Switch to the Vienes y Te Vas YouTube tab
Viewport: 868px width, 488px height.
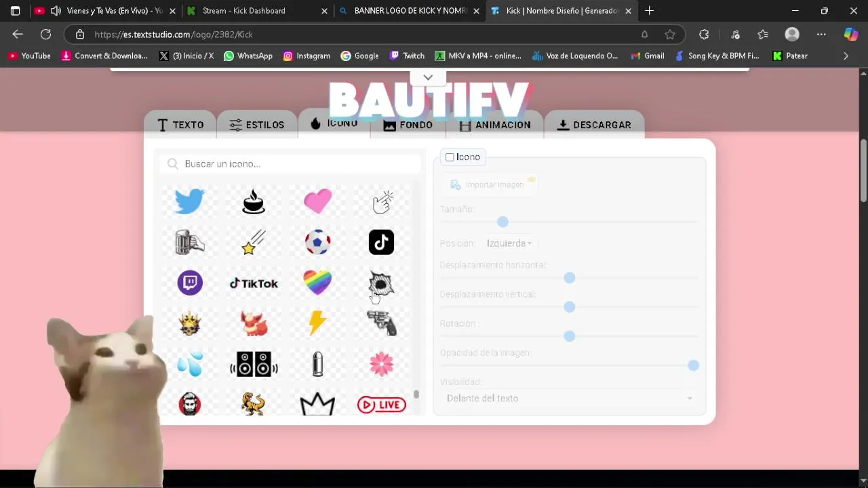pyautogui.click(x=105, y=11)
